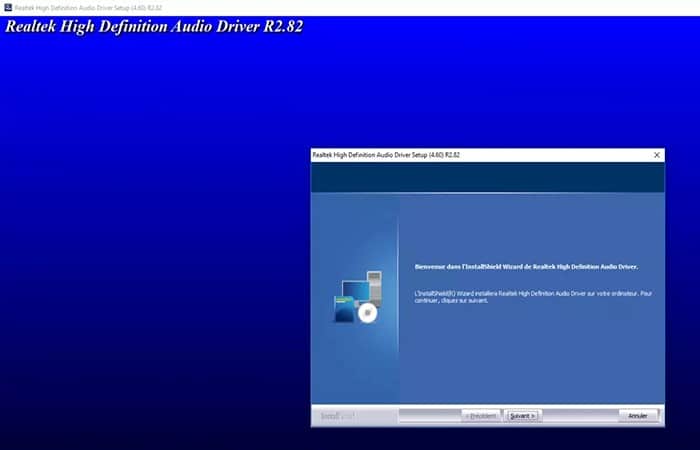Click the InstallShield logo at dialog bottom

(x=338, y=416)
